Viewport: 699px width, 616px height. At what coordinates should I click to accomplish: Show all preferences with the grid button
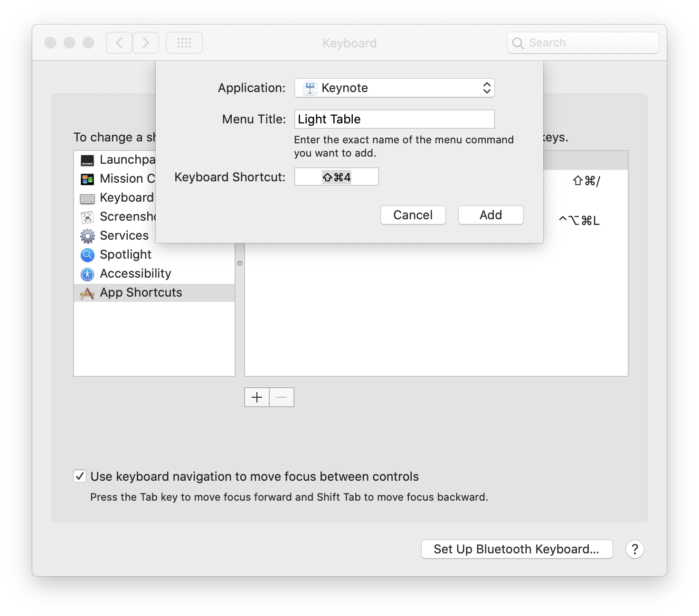[184, 43]
